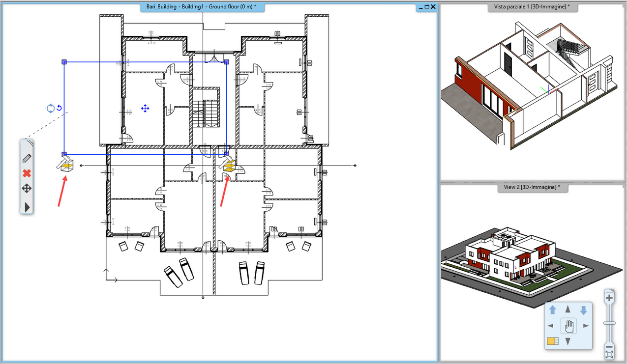Click the yellow layout icon in navigator
This screenshot has height=364, width=627.
coord(552,341)
